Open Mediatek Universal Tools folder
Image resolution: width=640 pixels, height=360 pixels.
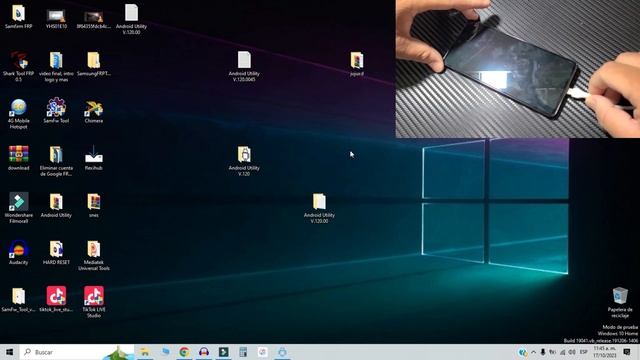click(93, 256)
